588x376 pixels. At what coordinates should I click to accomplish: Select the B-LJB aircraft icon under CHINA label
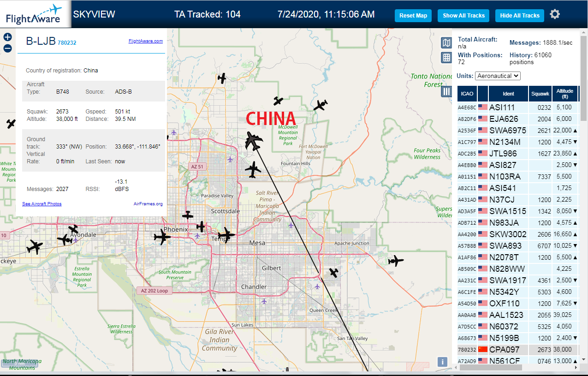tap(253, 140)
